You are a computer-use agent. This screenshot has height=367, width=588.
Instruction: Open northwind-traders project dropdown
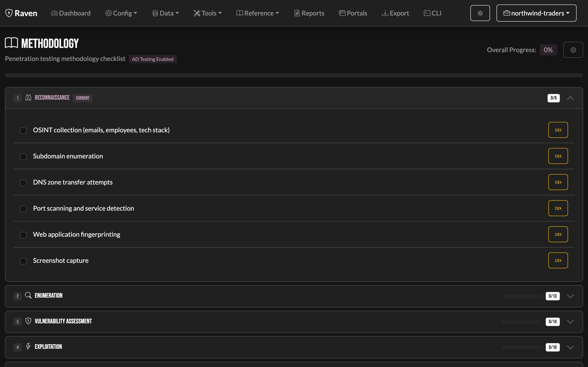click(x=536, y=13)
